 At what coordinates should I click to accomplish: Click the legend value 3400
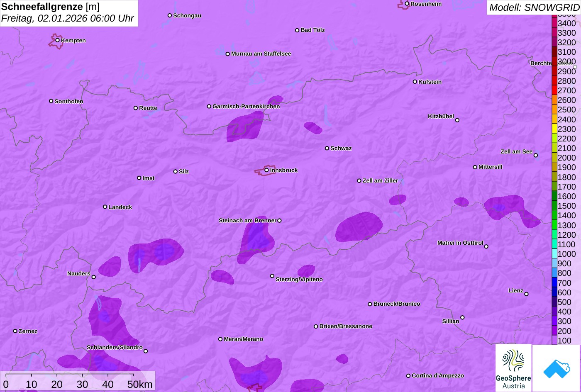pos(567,23)
